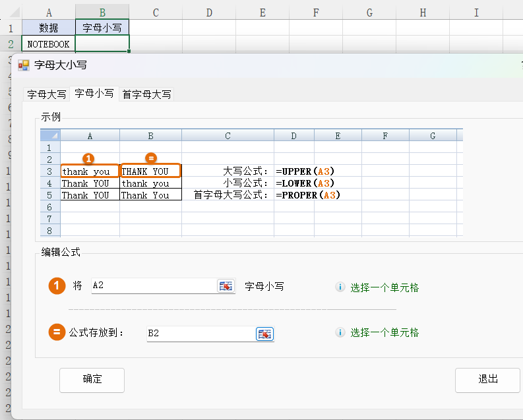Screen dimensions: 523x420
Task: Click row 1 header in spreadsheet
Action: click(x=10, y=28)
